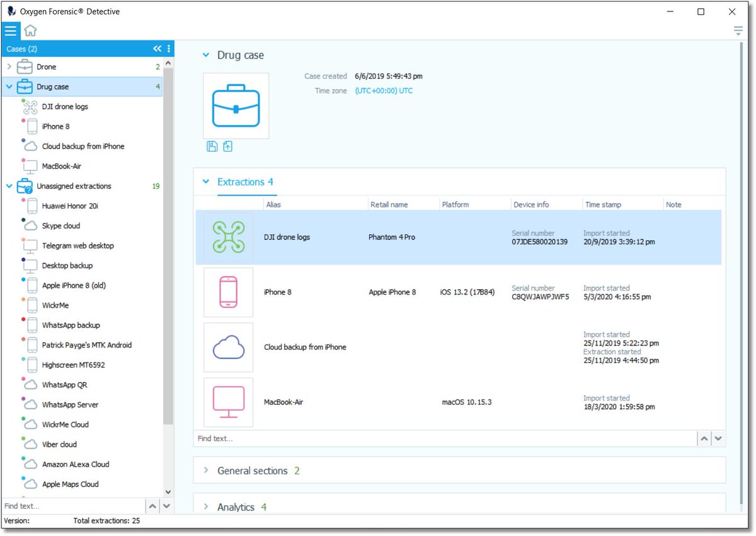Change the UTC time zone link
The width and height of the screenshot is (756, 536).
point(384,91)
